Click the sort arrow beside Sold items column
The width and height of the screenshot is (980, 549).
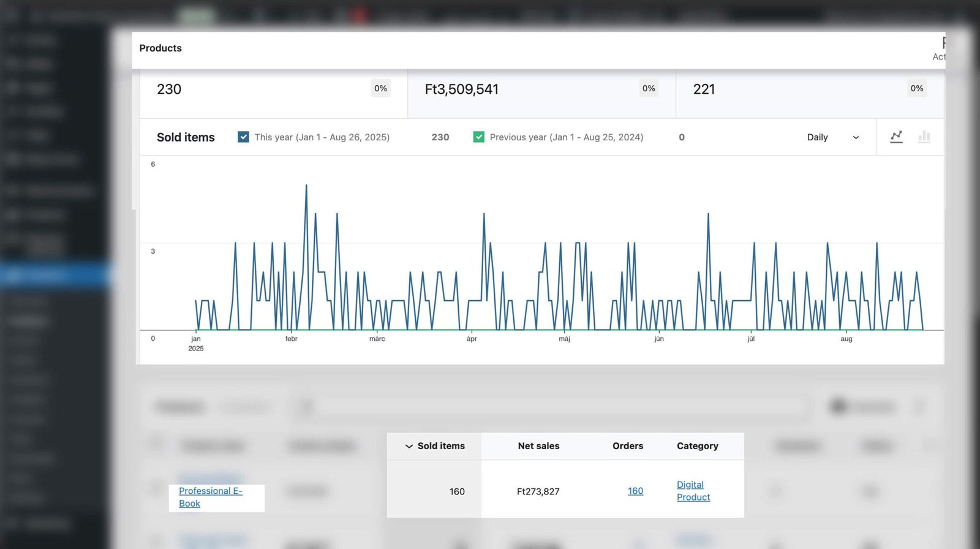point(409,446)
